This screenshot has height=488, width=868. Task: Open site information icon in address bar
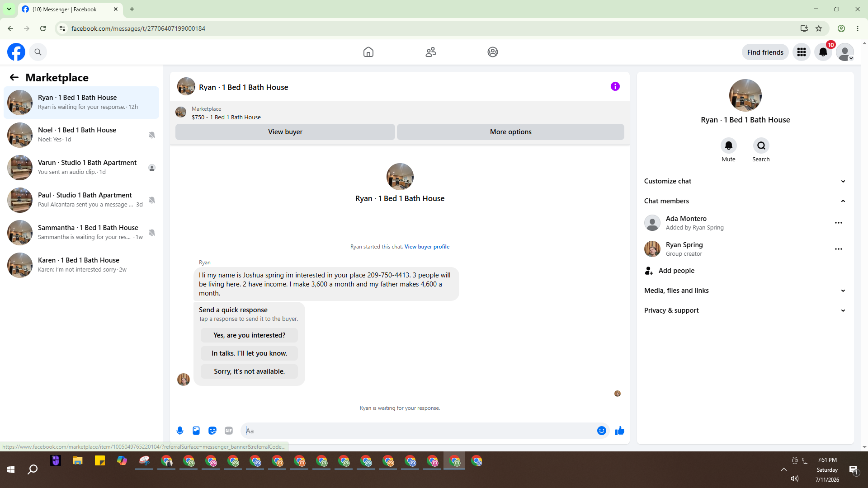[62, 28]
